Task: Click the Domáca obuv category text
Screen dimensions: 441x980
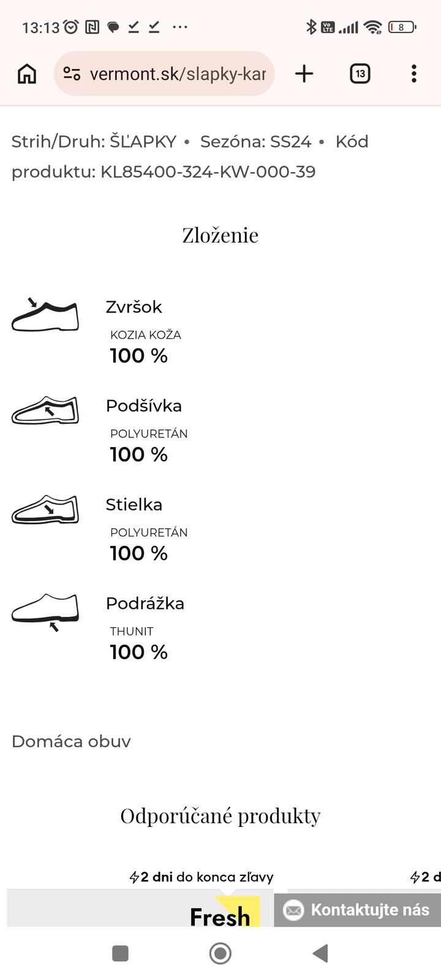Action: [71, 741]
